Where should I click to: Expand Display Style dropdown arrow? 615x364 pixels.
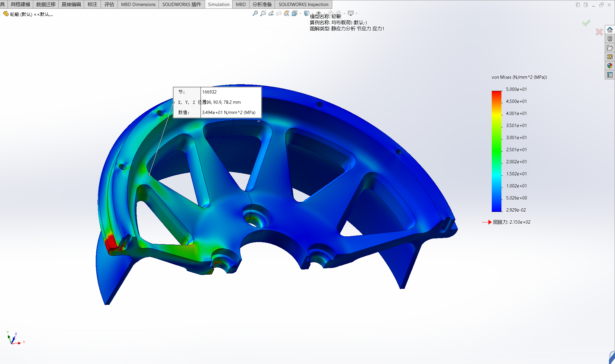click(312, 13)
